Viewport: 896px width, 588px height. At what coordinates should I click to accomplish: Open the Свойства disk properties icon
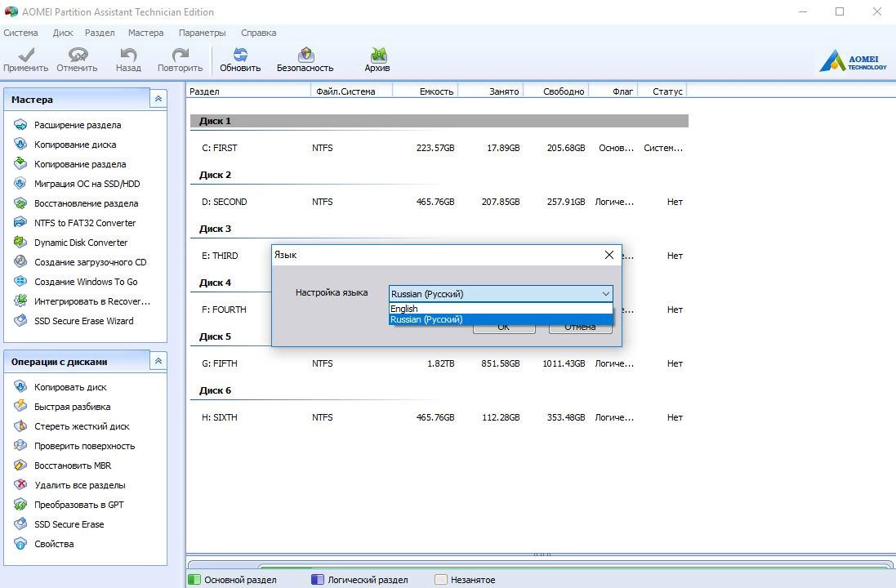(20, 543)
